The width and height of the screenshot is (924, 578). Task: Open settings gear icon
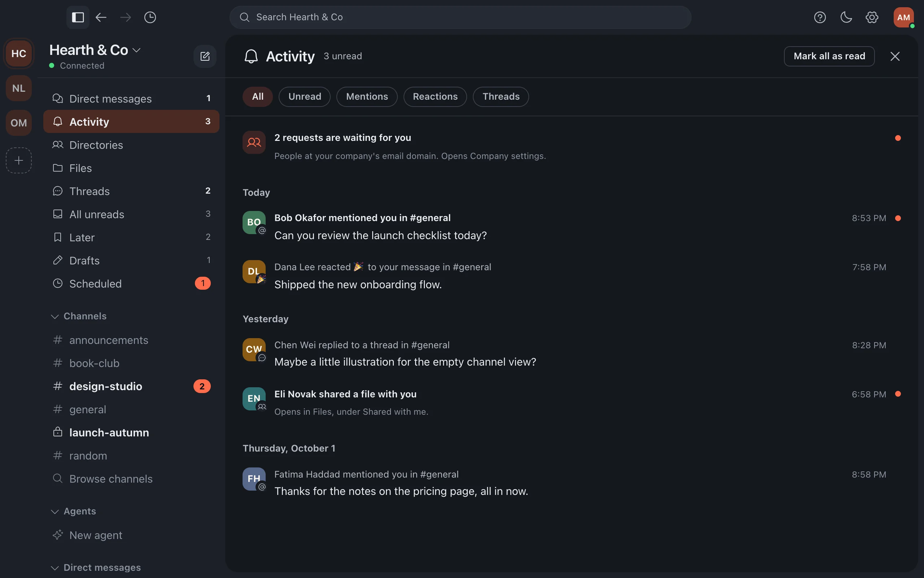(872, 17)
